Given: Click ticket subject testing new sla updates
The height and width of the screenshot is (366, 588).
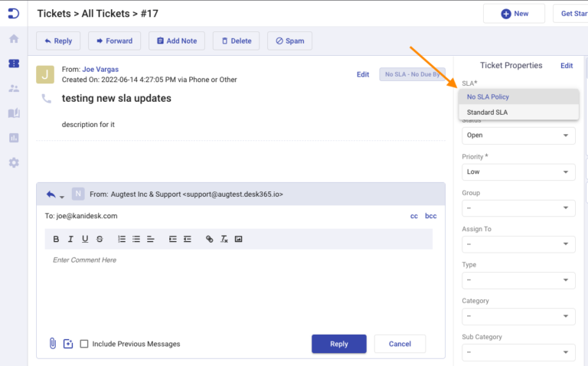Looking at the screenshot, I should tap(116, 98).
